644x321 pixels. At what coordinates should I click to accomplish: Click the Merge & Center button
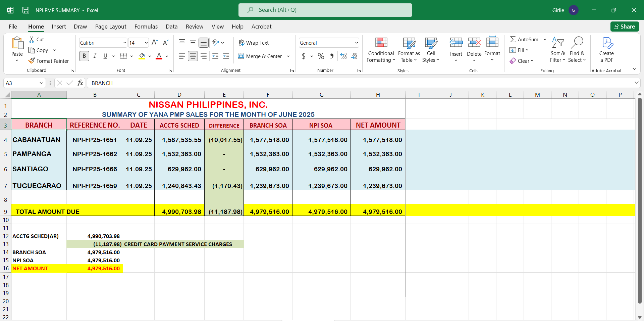(260, 56)
